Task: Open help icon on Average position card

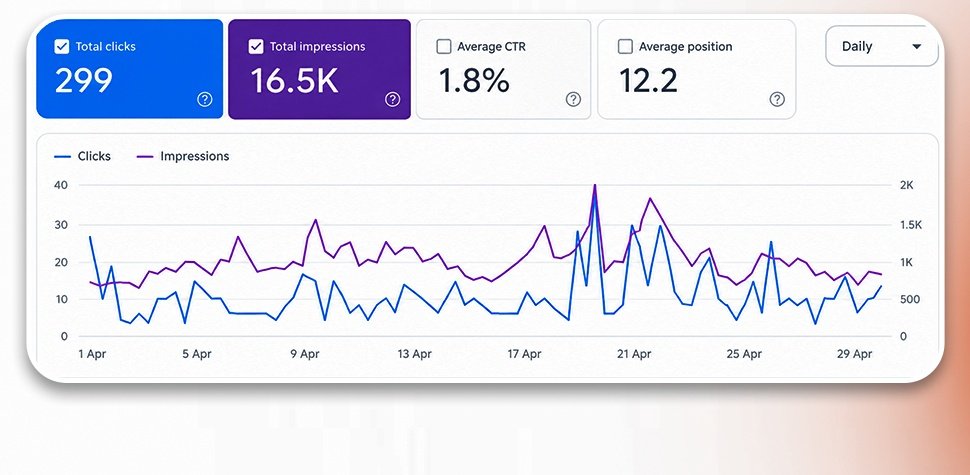Action: pyautogui.click(x=777, y=100)
